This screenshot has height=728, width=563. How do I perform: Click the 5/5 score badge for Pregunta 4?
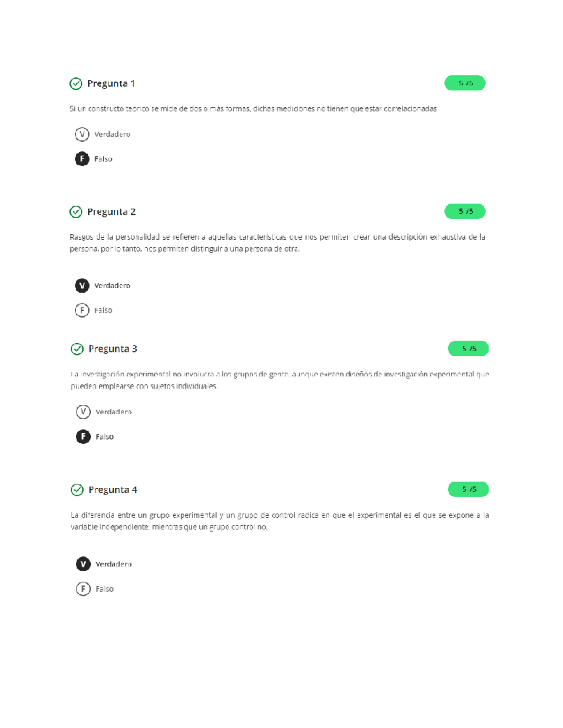click(468, 489)
